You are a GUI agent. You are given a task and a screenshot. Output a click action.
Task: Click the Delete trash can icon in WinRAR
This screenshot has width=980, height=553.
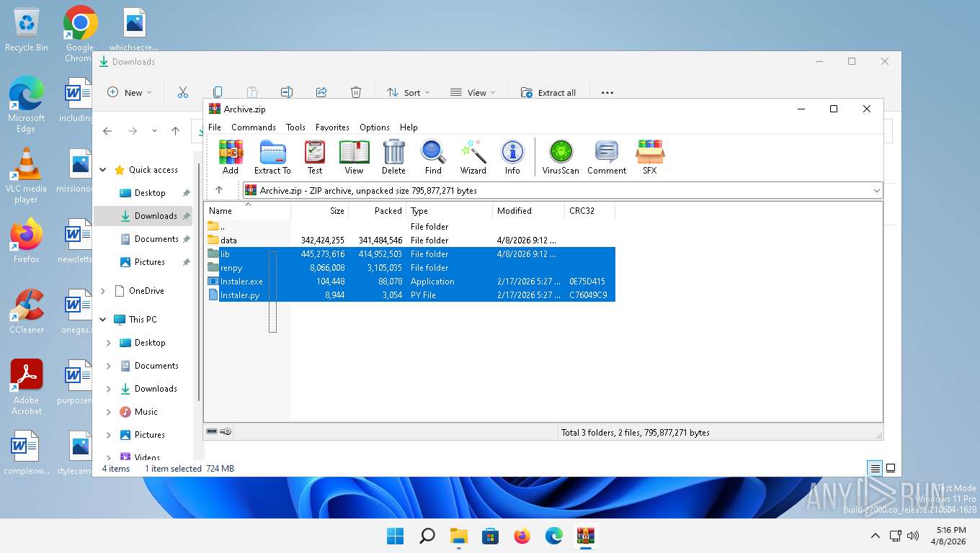pos(393,157)
